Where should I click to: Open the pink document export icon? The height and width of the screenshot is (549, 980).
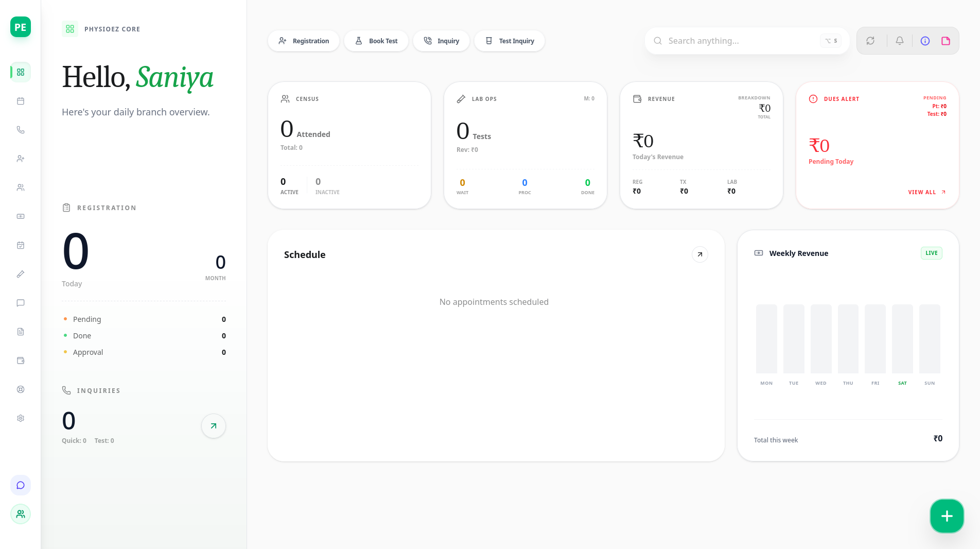click(946, 41)
